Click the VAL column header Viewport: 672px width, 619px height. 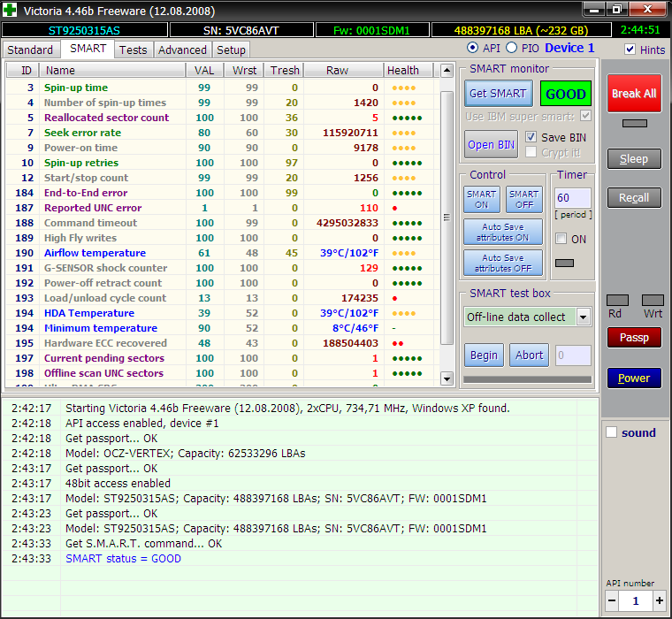click(204, 71)
